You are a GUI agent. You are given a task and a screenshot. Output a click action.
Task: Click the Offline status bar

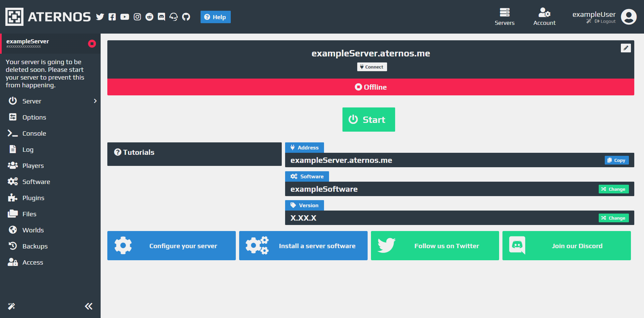[x=371, y=87]
